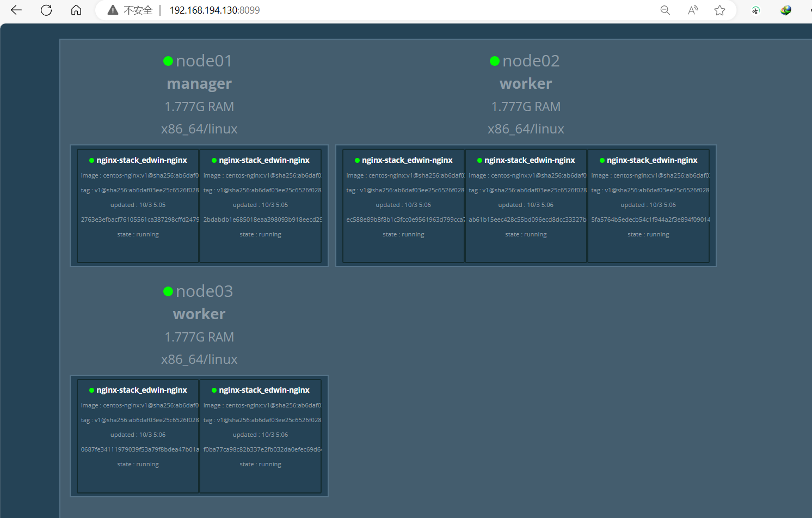Open the zoom magnifier icon in address bar

coord(665,10)
